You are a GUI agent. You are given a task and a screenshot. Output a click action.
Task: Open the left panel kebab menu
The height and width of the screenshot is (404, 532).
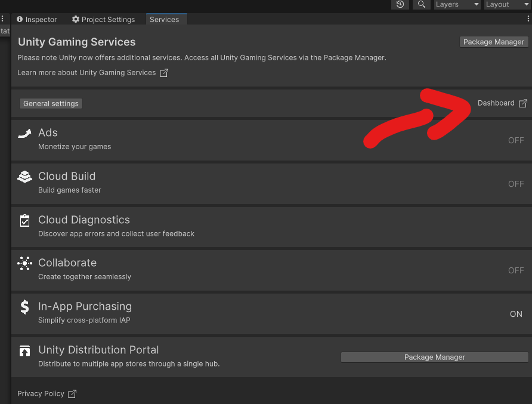2,18
